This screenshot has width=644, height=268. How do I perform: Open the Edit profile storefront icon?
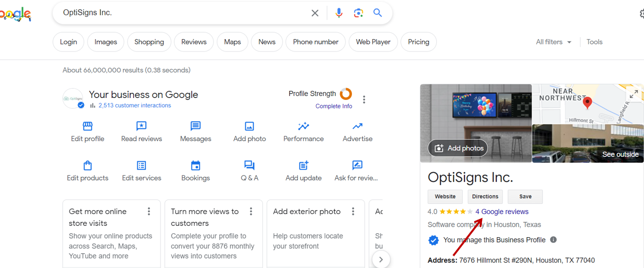tap(87, 126)
